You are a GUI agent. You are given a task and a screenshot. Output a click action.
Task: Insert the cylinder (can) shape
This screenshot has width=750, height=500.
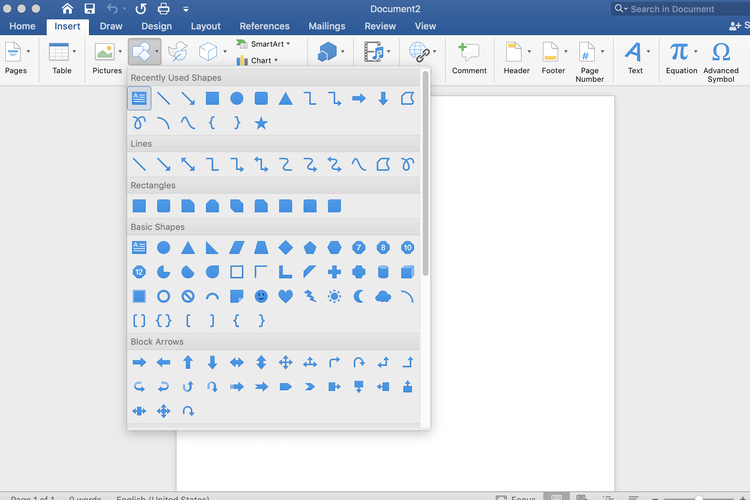click(383, 272)
